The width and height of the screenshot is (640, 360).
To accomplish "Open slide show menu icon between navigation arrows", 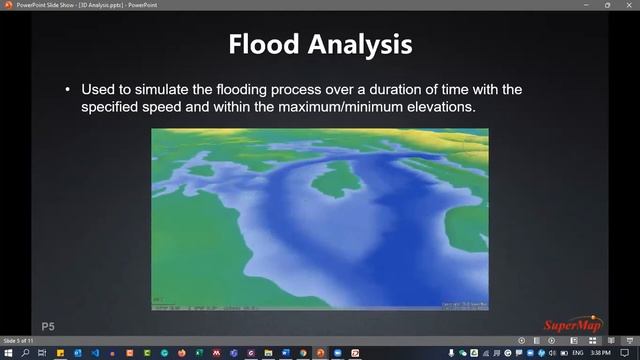I will (536, 340).
